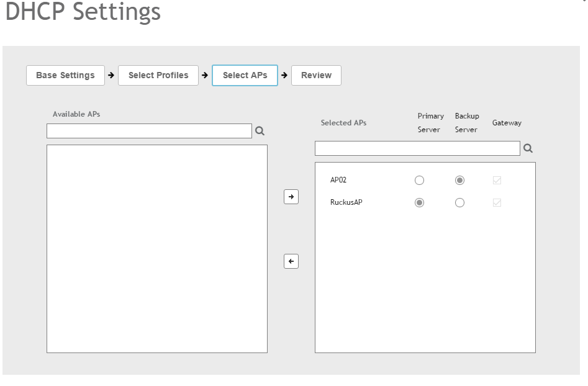Move AP to selected list with right arrow
Screen dimensions: 588x386
coord(291,197)
